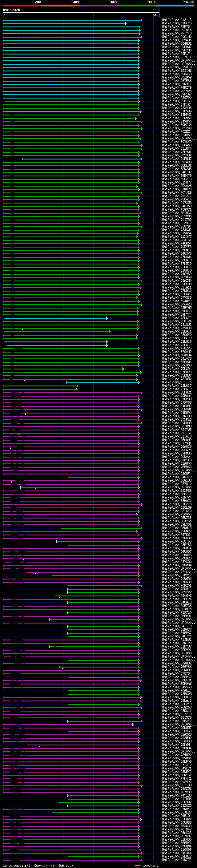Click the white query sequence ruler bar

[x=81, y=13]
